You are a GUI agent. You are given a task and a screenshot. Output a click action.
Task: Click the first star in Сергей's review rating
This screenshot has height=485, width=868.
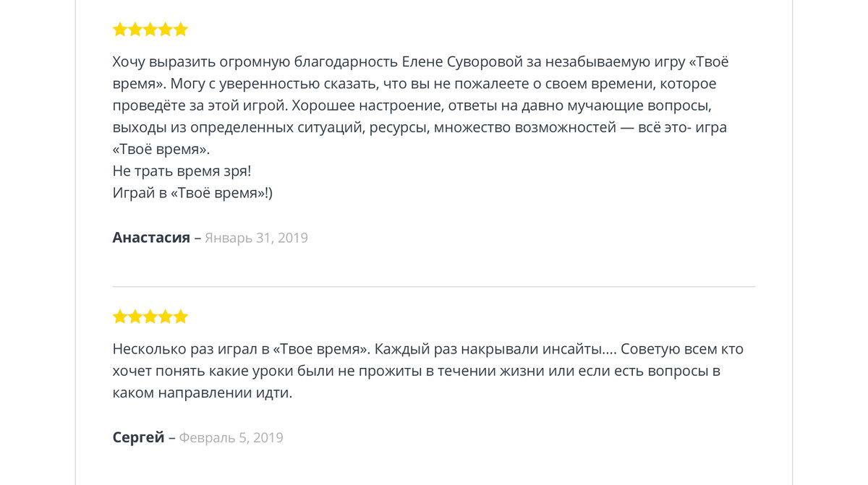coord(120,317)
